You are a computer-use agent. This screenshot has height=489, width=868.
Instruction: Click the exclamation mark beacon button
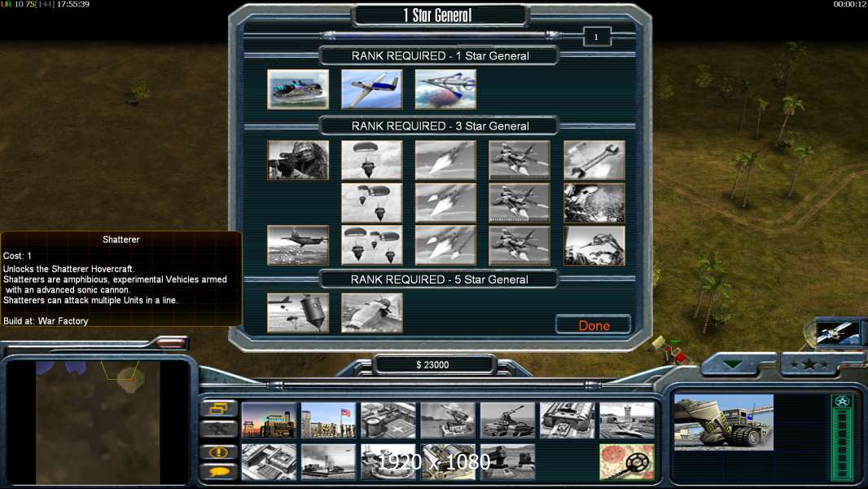pyautogui.click(x=219, y=452)
